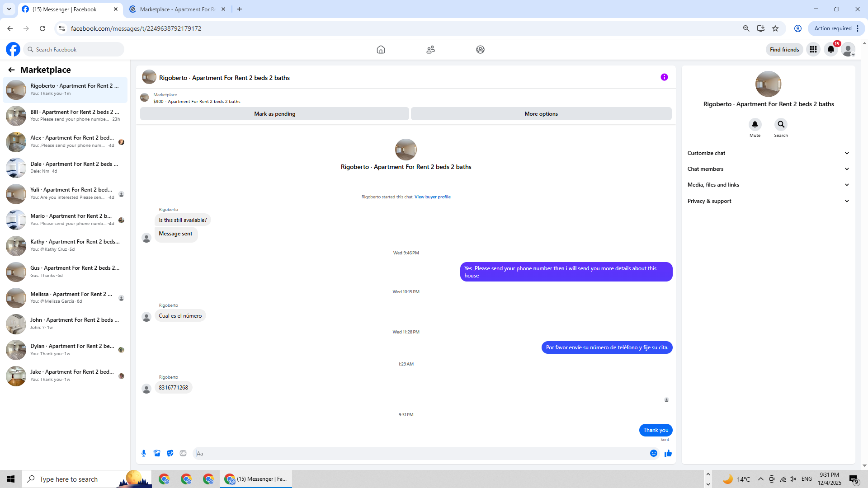Open the sticker picker icon
Viewport: 868px width, 488px height.
[x=170, y=453]
